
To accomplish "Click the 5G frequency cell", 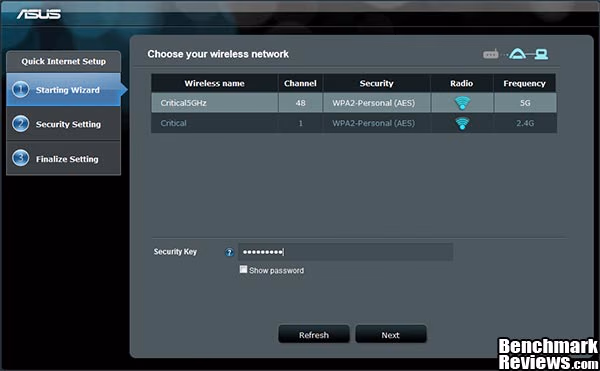I will pyautogui.click(x=525, y=103).
